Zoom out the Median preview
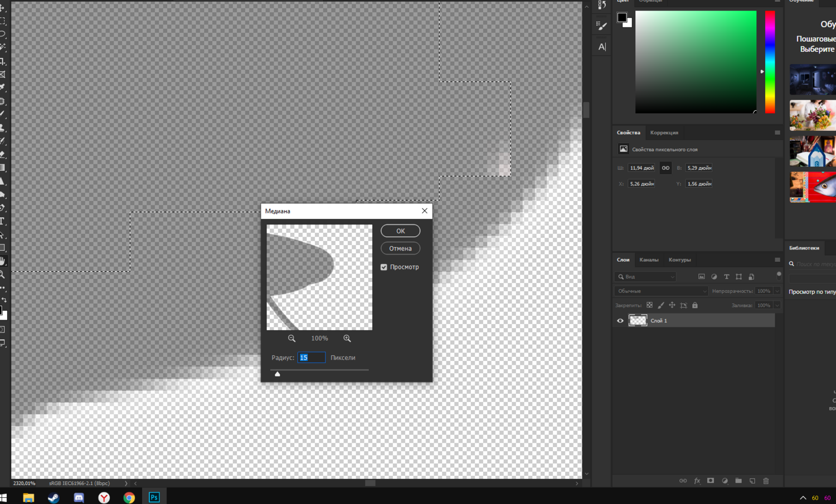836x504 pixels. (x=291, y=338)
